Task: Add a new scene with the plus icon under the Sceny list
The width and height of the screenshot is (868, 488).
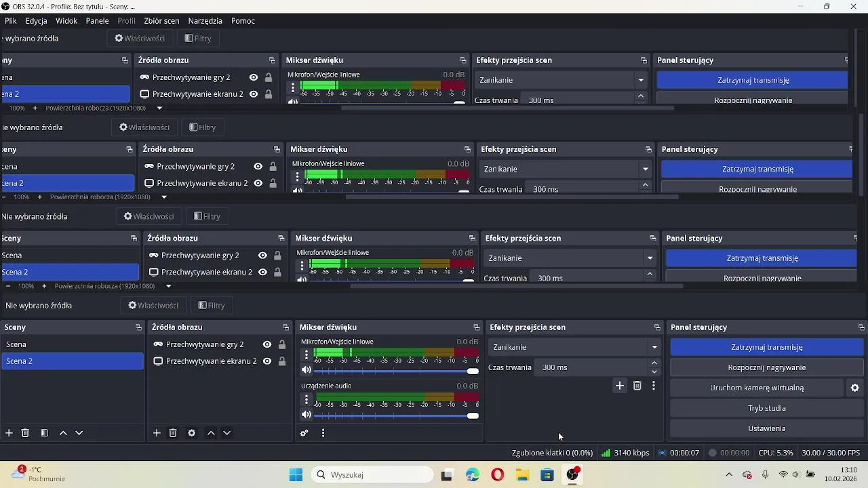Action: click(9, 433)
